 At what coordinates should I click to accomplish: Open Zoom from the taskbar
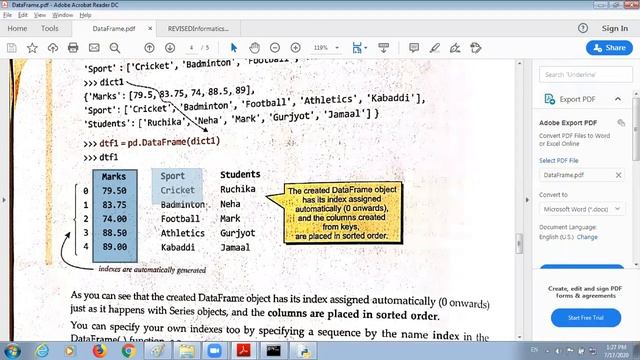[x=214, y=351]
